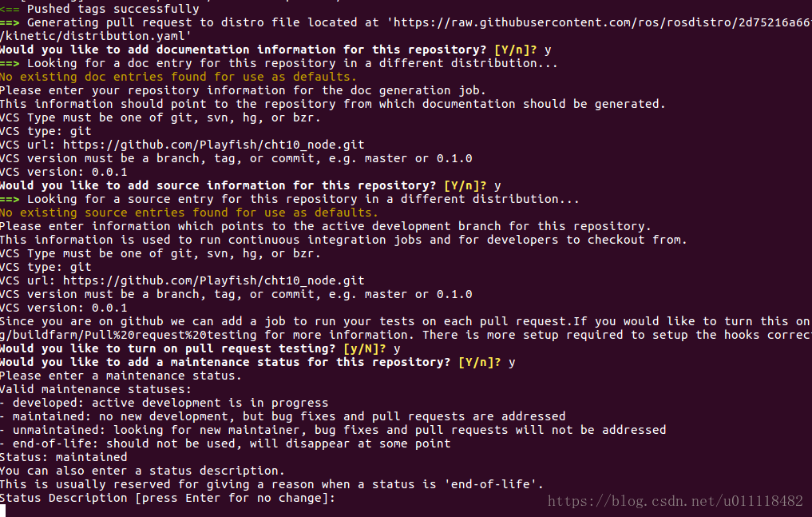Click the 'Status: maintained' line
This screenshot has width=812, height=517.
point(63,457)
